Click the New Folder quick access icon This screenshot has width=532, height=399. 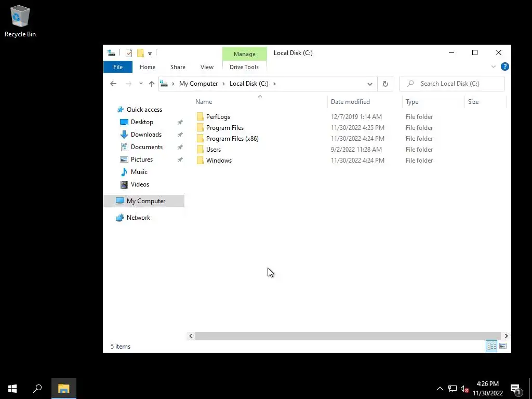(140, 53)
